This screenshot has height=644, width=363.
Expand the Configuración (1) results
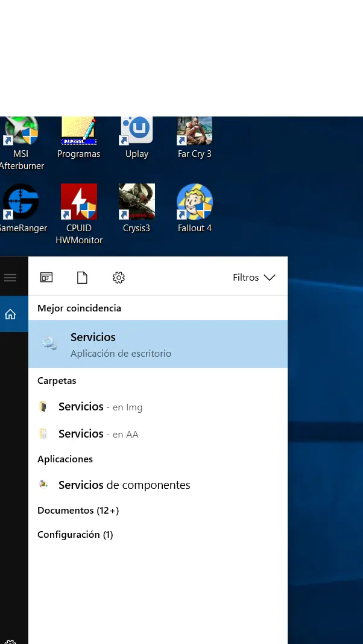[75, 535]
